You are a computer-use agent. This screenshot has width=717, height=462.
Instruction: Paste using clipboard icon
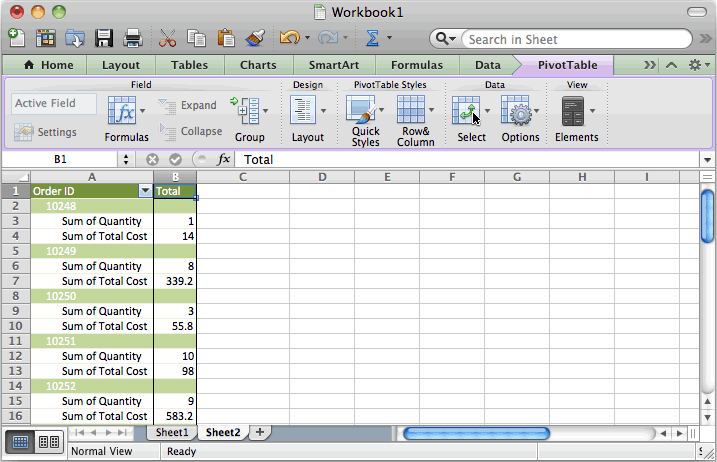coord(226,38)
